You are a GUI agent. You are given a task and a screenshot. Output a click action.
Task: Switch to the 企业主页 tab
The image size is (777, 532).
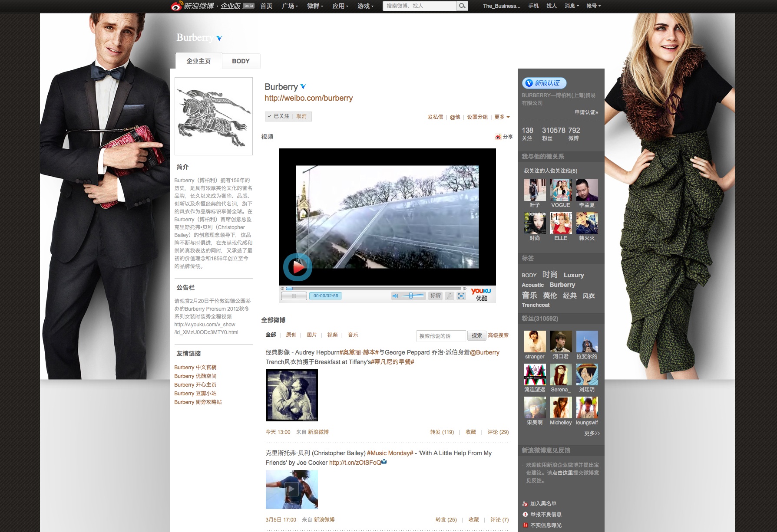tap(198, 61)
